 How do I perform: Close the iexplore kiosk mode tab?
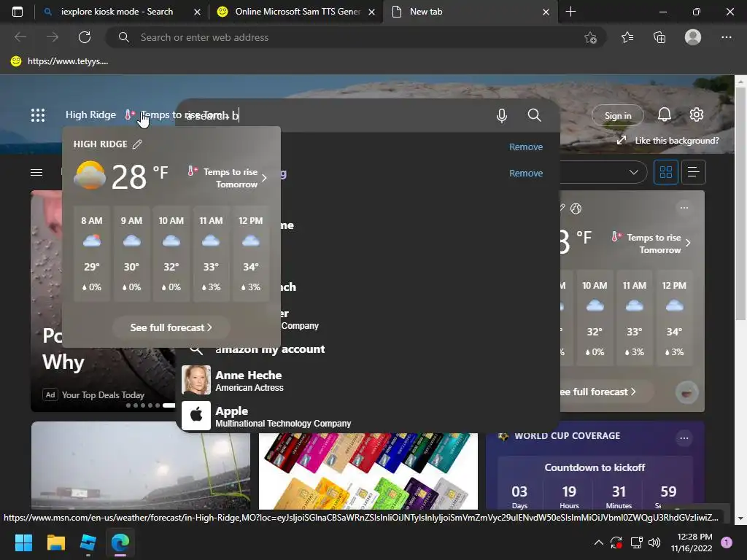[x=197, y=12]
